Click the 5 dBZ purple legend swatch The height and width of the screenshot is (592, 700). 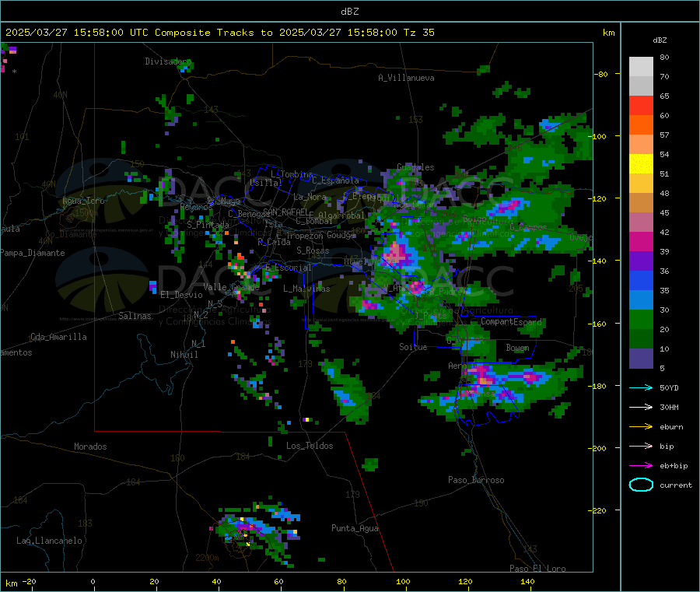[x=641, y=359]
